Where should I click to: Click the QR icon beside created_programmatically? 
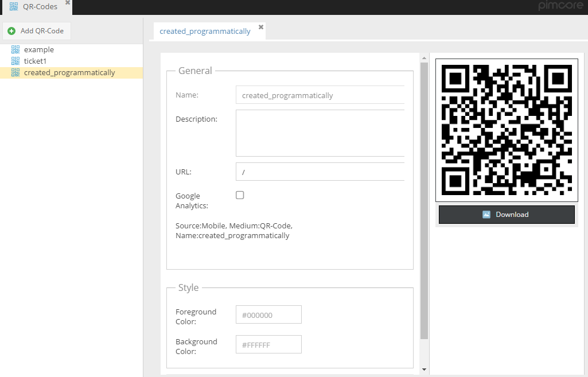click(x=15, y=73)
